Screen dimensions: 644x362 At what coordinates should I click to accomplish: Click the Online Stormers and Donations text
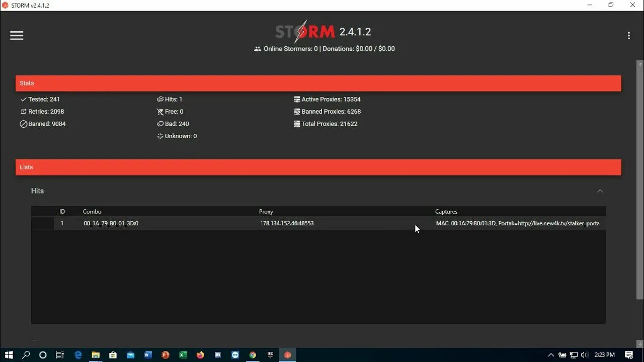coord(325,49)
